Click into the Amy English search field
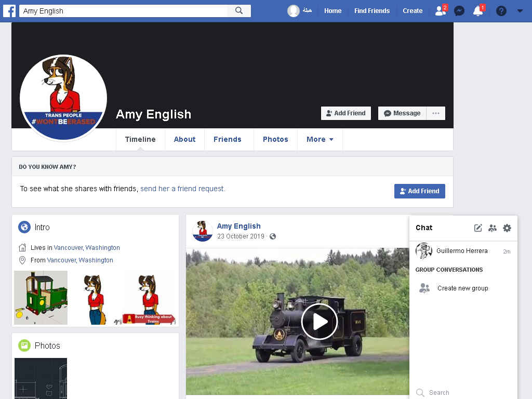This screenshot has height=399, width=532. pos(123,11)
